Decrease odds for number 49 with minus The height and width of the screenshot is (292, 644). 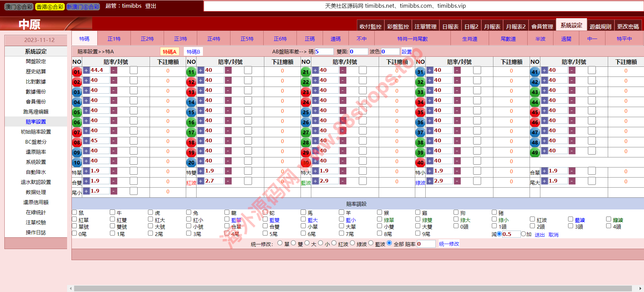coord(572,151)
